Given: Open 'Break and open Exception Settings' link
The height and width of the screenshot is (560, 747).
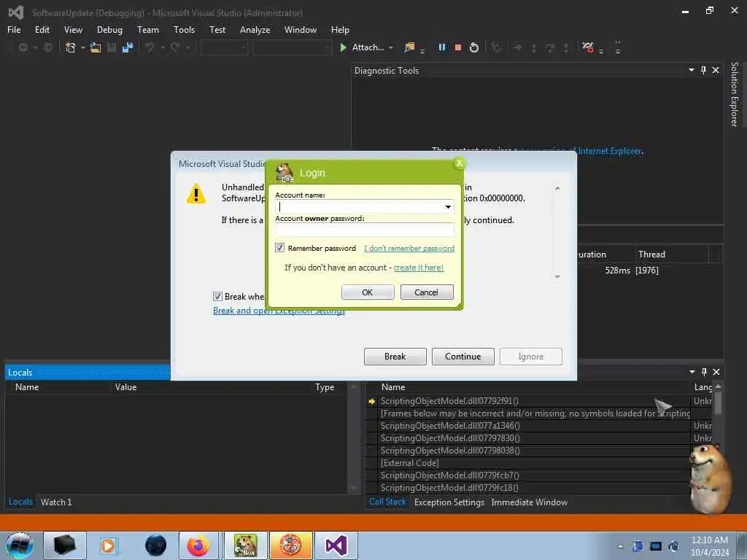Looking at the screenshot, I should pyautogui.click(x=279, y=311).
